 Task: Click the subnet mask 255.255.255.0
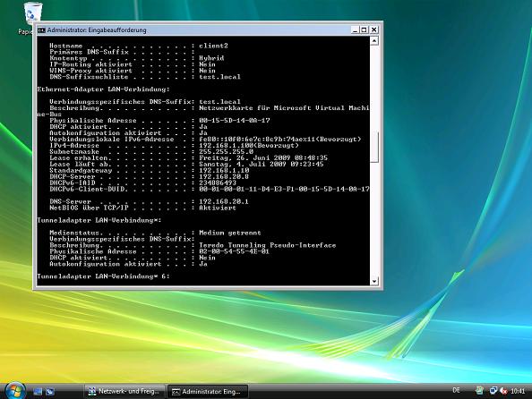pos(226,151)
